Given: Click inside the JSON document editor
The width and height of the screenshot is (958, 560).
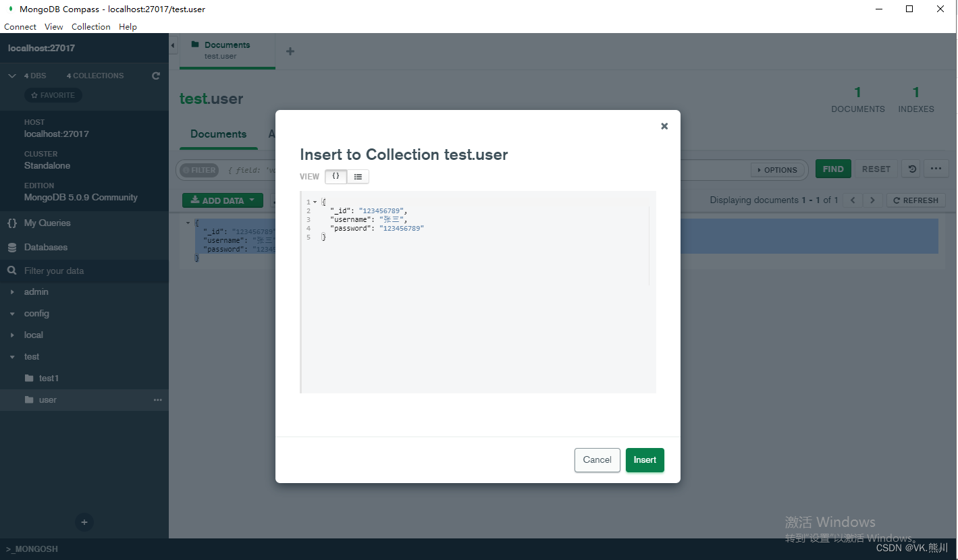Looking at the screenshot, I should pyautogui.click(x=478, y=291).
